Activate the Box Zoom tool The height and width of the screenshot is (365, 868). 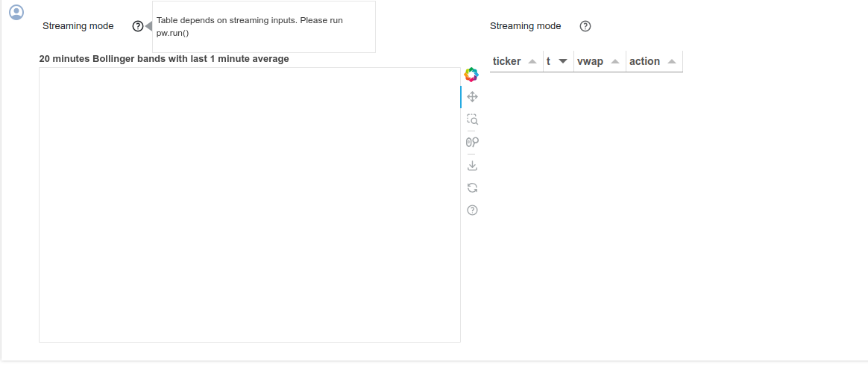click(x=472, y=119)
